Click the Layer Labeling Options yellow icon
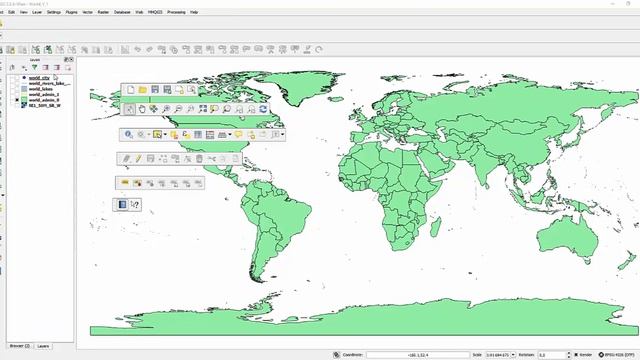Image resolution: width=640 pixels, height=360 pixels. [x=125, y=183]
